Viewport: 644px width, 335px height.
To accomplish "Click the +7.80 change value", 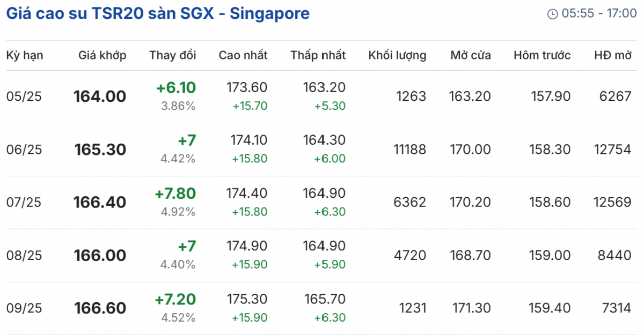I will 175,193.
